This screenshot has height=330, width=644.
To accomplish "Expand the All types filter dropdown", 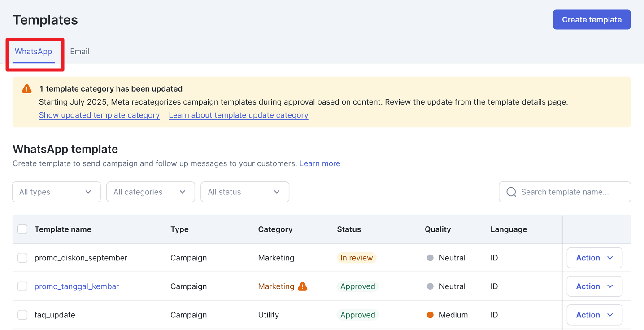I will pyautogui.click(x=56, y=192).
